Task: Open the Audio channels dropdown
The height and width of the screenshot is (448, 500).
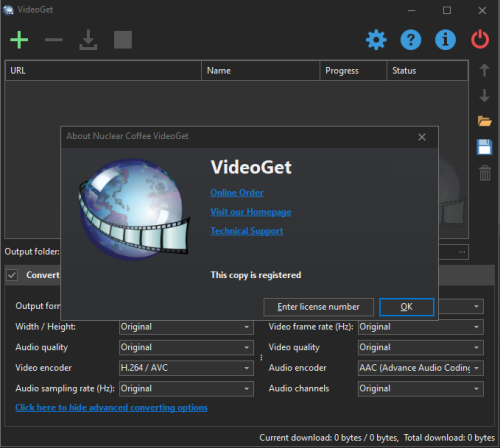Action: pyautogui.click(x=421, y=389)
